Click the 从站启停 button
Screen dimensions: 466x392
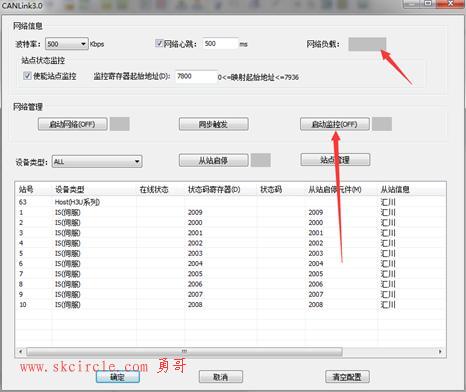click(214, 160)
